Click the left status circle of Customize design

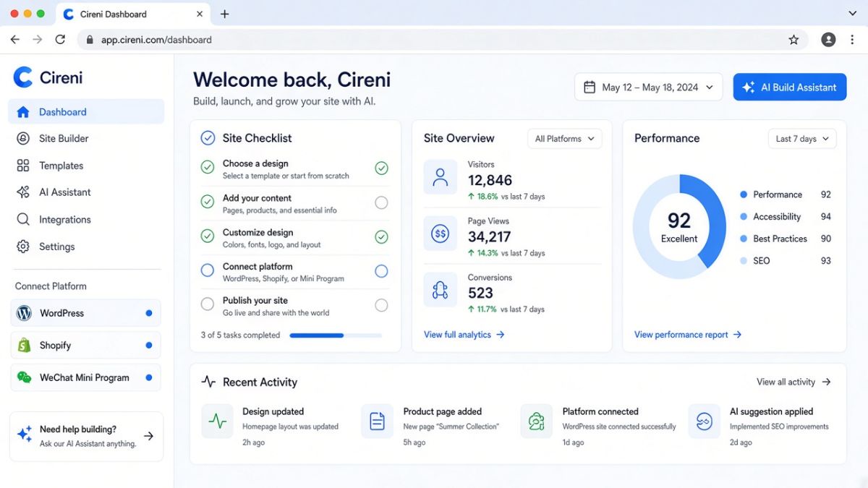click(x=208, y=236)
